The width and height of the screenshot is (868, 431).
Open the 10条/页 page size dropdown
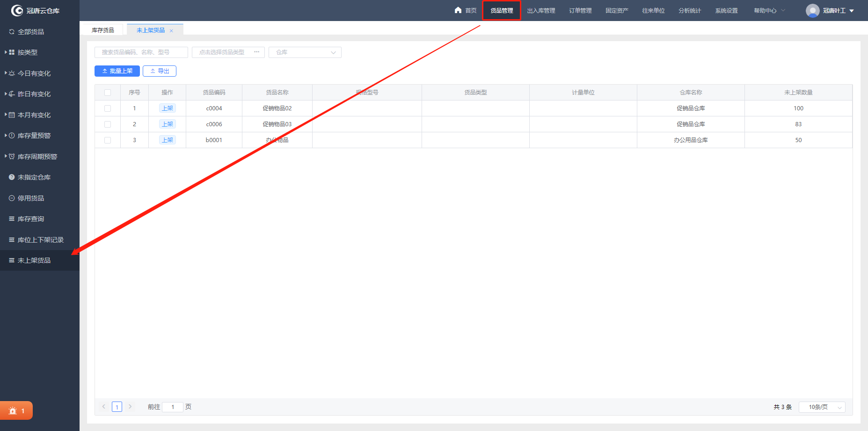coord(822,407)
